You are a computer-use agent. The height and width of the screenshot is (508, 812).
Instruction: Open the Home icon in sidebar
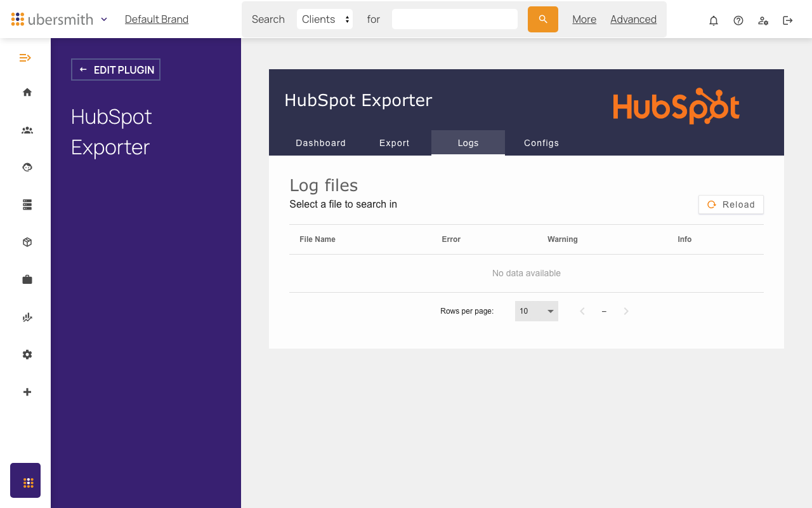27,92
